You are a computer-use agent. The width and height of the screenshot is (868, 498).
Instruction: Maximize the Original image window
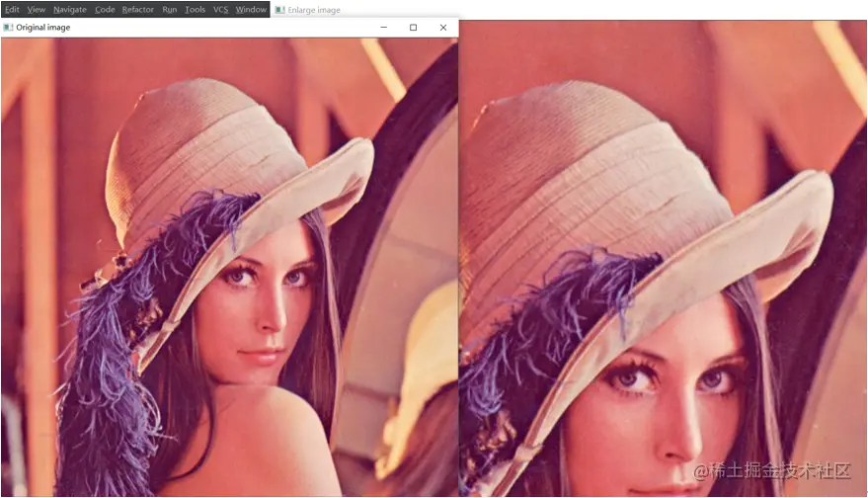tap(413, 27)
